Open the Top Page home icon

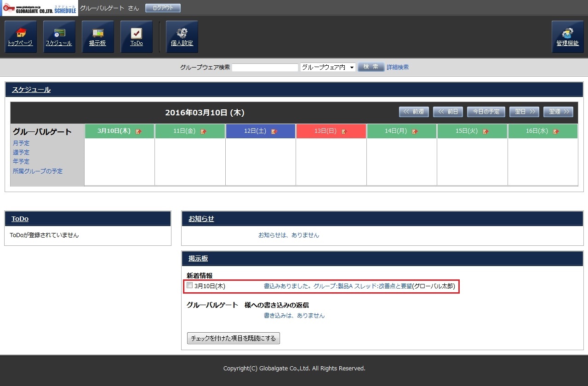click(x=20, y=37)
